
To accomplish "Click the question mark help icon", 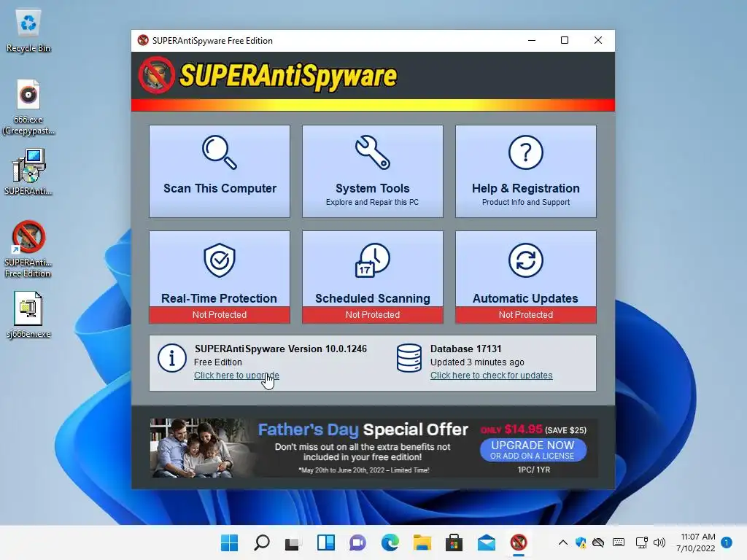I will click(x=525, y=152).
